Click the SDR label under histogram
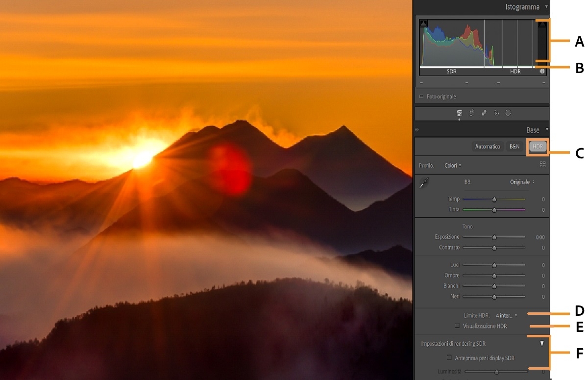 [x=451, y=72]
